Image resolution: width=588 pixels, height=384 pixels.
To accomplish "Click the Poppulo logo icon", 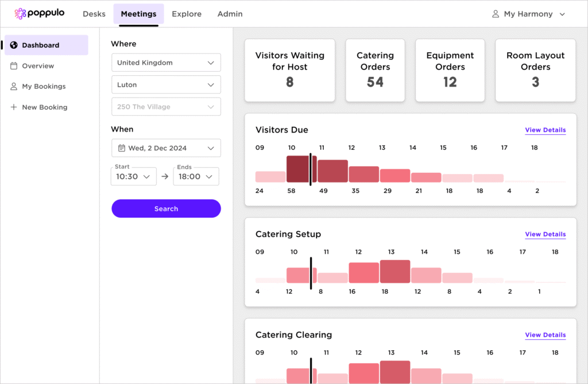I will click(20, 14).
